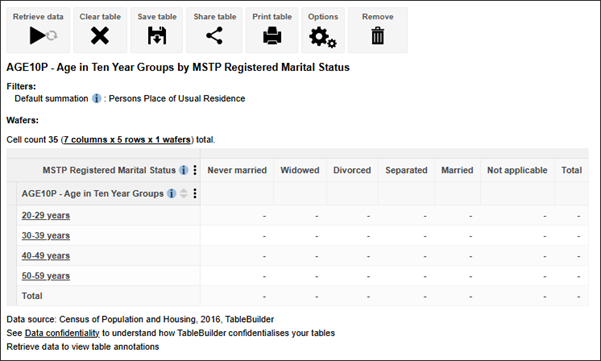Select the Widowed column header
Screen dimensions: 601x361
[300, 170]
